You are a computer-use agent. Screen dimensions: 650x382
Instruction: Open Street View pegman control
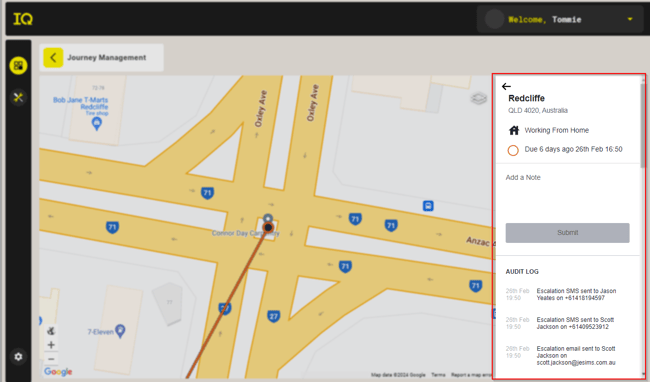(x=51, y=331)
